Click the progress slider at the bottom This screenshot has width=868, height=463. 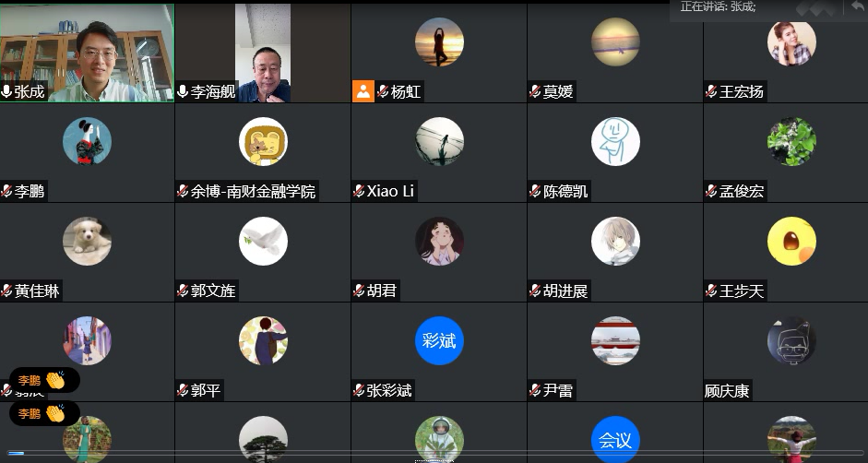434,453
